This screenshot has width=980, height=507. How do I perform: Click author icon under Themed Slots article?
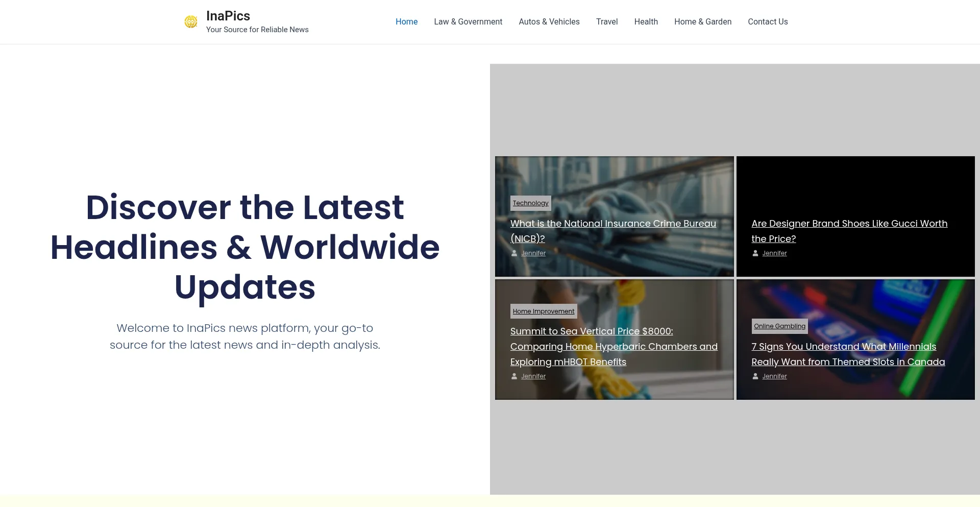[755, 376]
